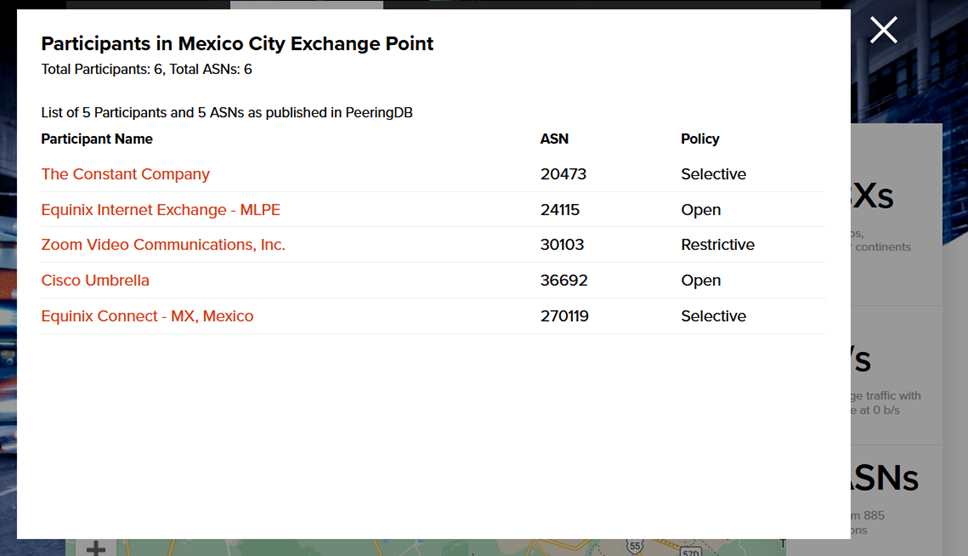Click the Restrictive policy for Zoom
This screenshot has height=556, width=968.
717,244
